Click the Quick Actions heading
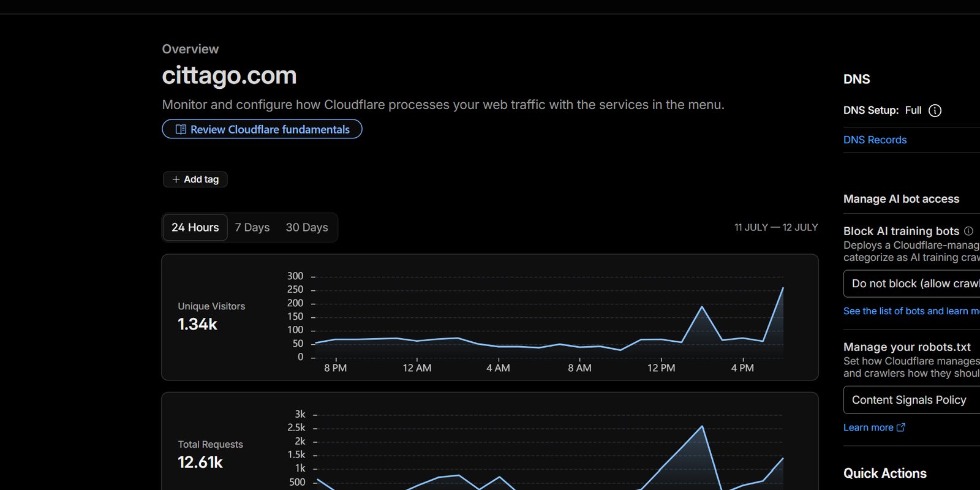980x490 pixels. tap(884, 473)
